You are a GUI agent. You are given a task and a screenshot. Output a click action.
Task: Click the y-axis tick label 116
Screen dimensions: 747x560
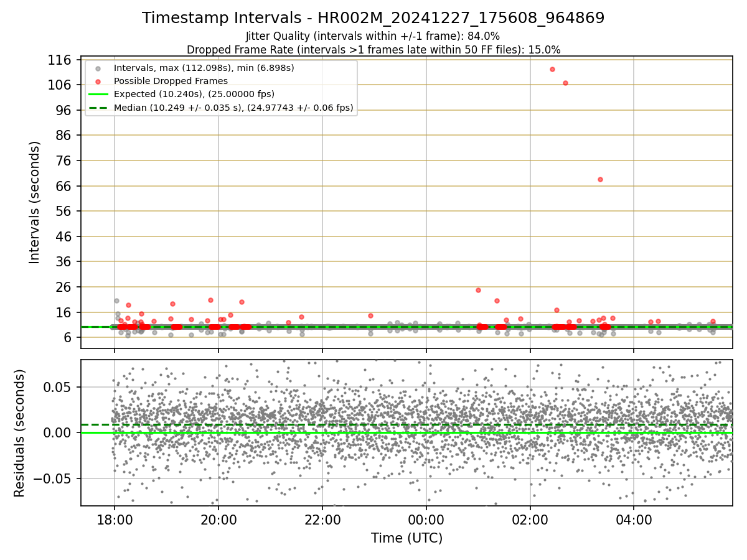point(59,60)
